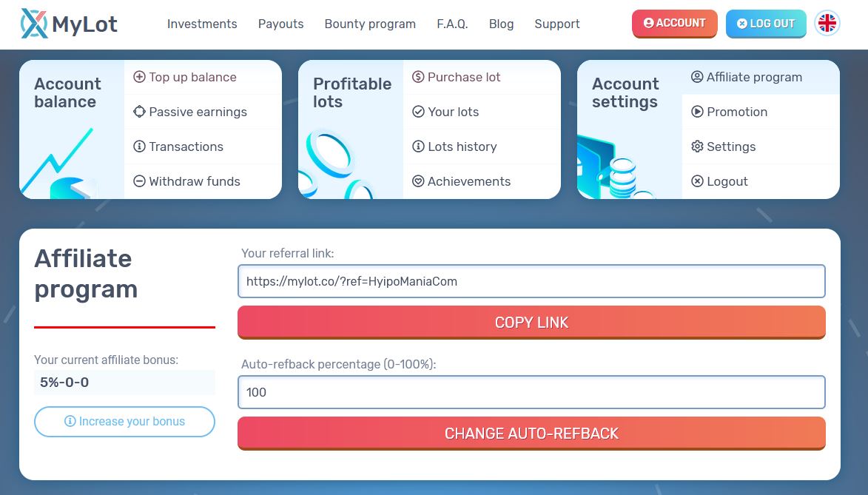Screen dimensions: 868x495
Task: Click the Auto-refback percentage input
Action: 531,392
